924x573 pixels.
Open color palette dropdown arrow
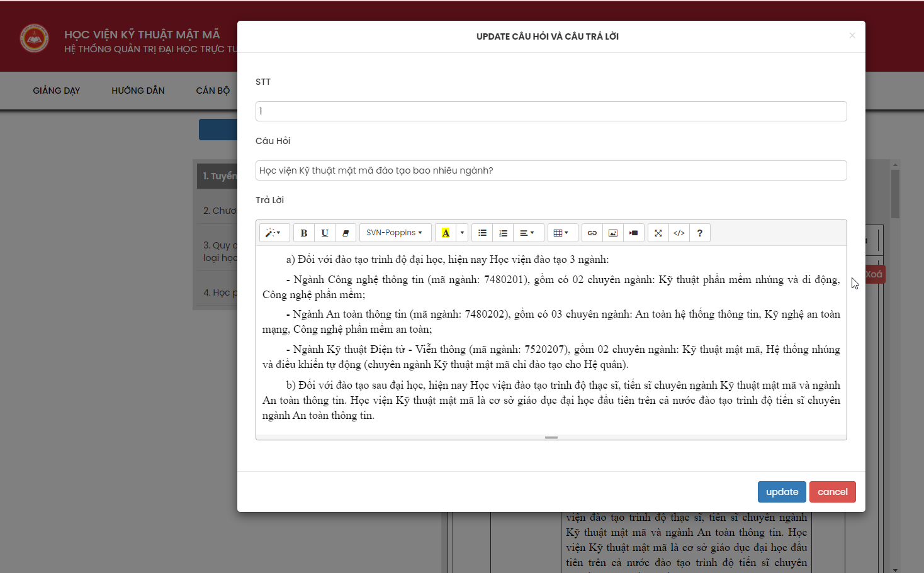[462, 233]
